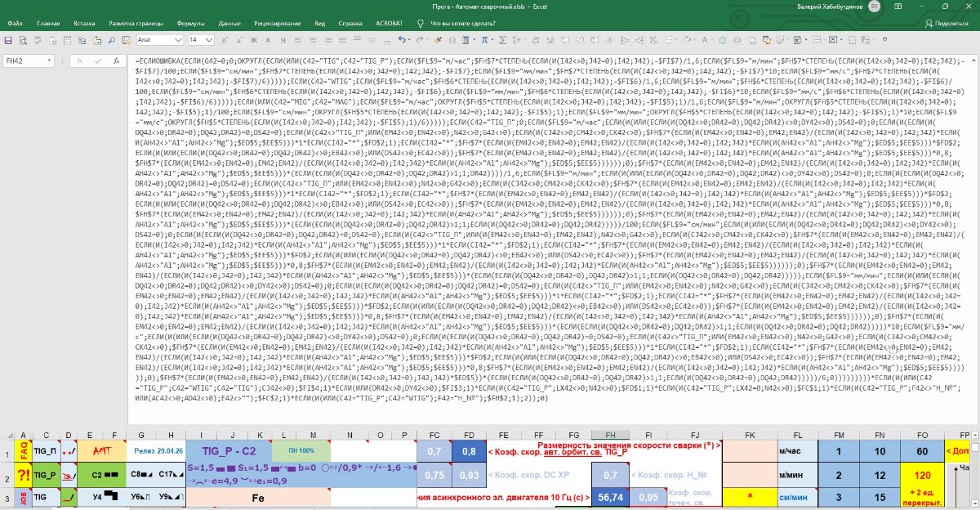The width and height of the screenshot is (980, 510).
Task: Open the font size 14 dropdown
Action: [209, 39]
